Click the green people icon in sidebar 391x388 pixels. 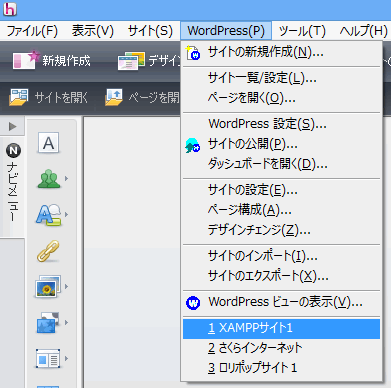(x=49, y=179)
